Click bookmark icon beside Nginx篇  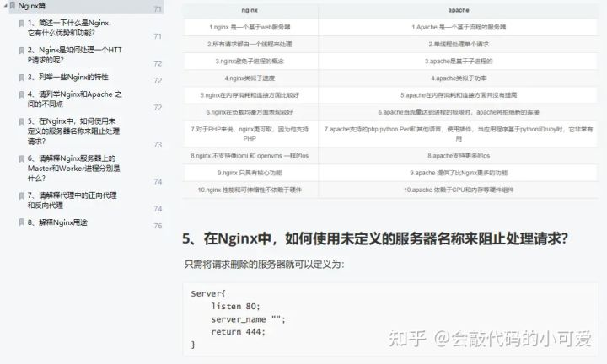coord(13,6)
